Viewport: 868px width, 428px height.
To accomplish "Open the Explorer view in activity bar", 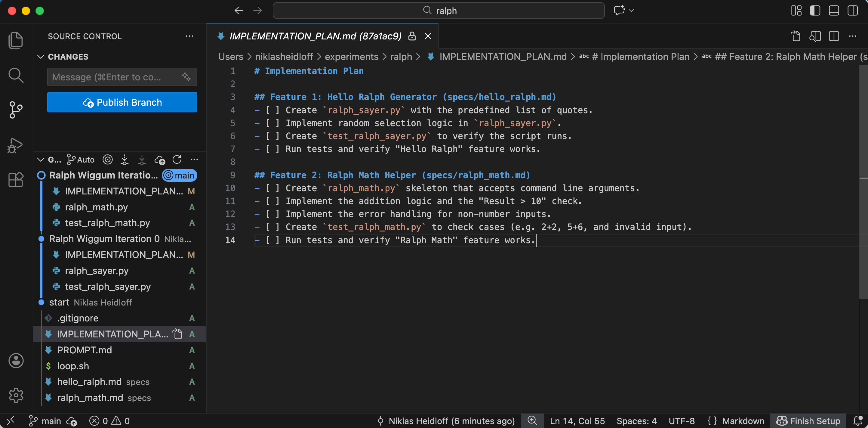I will coord(16,40).
